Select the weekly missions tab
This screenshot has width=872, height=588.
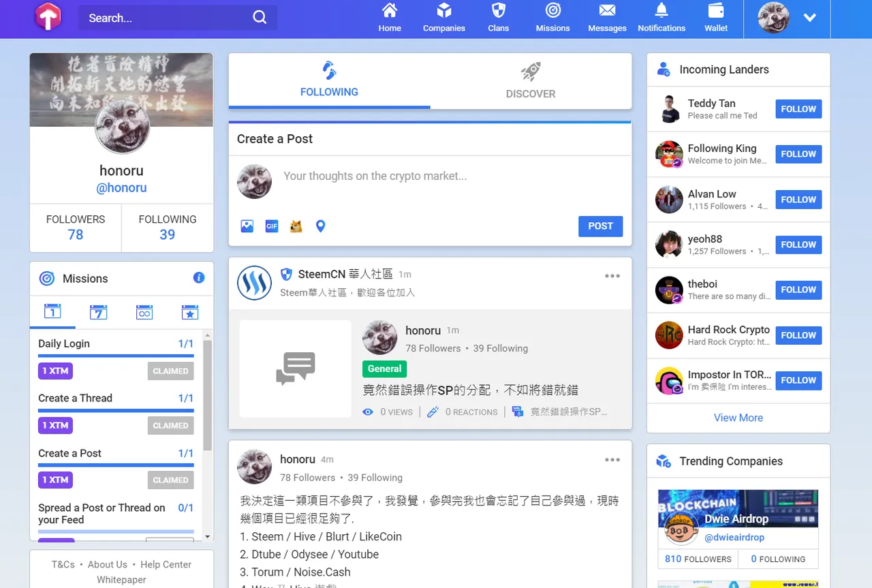tap(98, 312)
